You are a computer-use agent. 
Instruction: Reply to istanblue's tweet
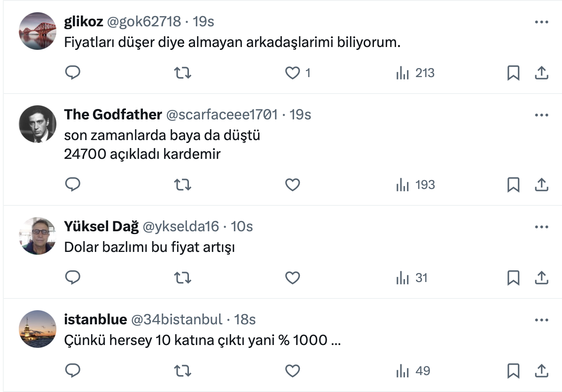(72, 371)
